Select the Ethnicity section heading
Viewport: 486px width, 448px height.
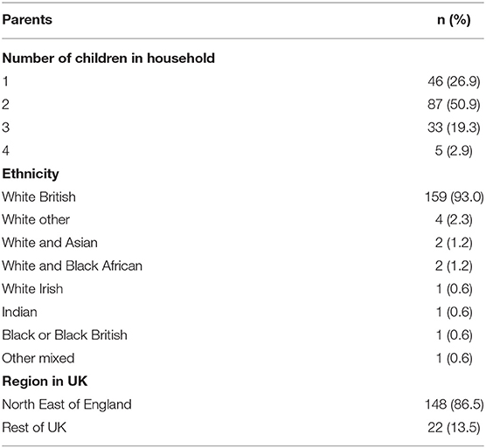pyautogui.click(x=31, y=174)
